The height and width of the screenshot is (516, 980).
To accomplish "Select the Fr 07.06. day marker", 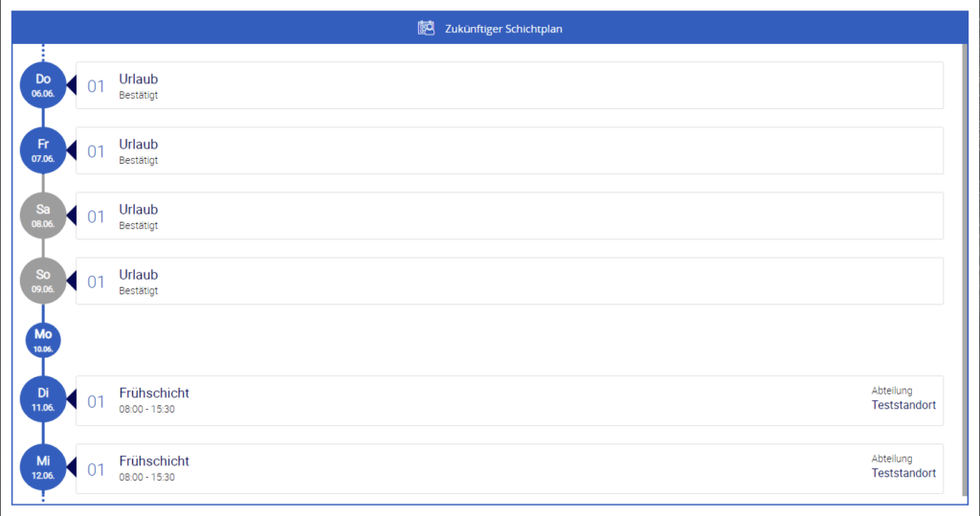I will point(43,150).
